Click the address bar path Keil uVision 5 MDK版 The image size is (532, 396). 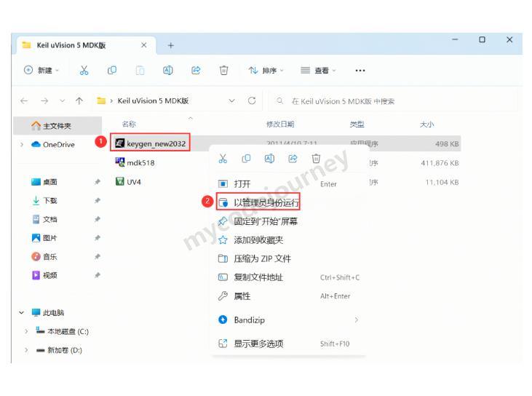(x=153, y=100)
